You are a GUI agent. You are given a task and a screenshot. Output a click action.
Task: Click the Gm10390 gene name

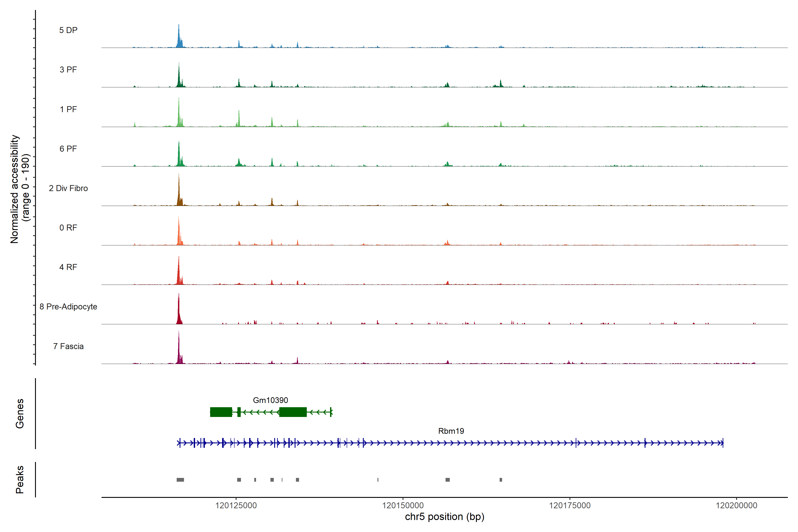point(270,400)
